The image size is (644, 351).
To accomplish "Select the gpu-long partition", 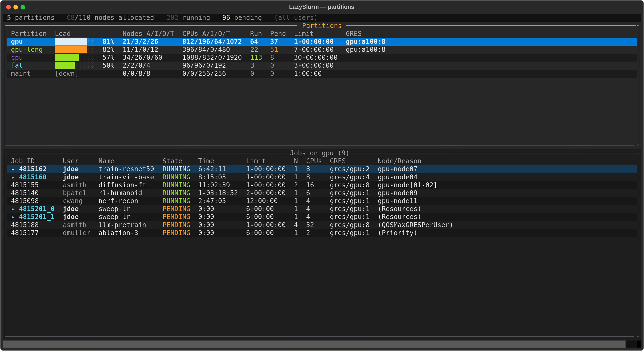I will (27, 50).
